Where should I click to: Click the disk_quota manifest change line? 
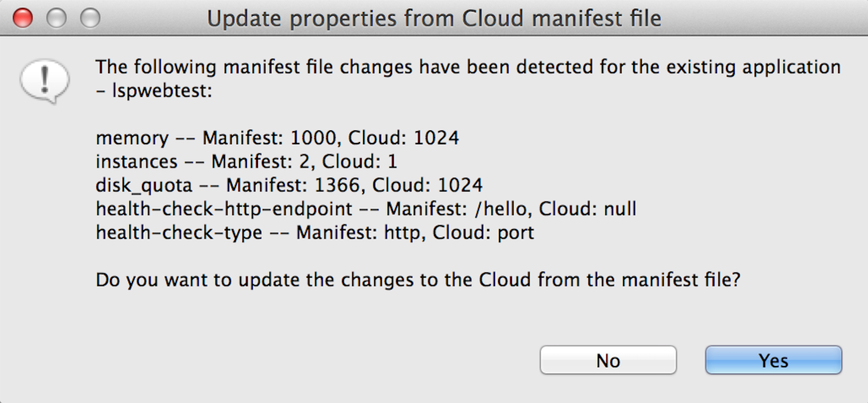[x=289, y=186]
